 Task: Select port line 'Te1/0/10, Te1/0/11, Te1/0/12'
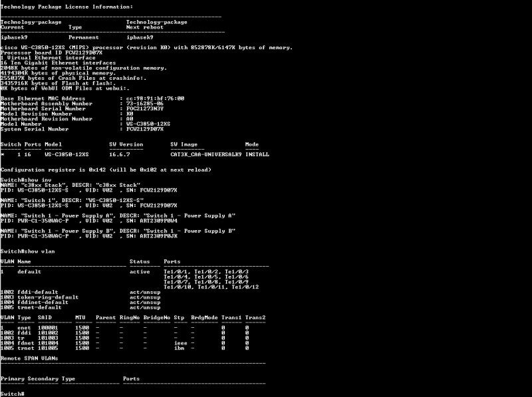211,287
